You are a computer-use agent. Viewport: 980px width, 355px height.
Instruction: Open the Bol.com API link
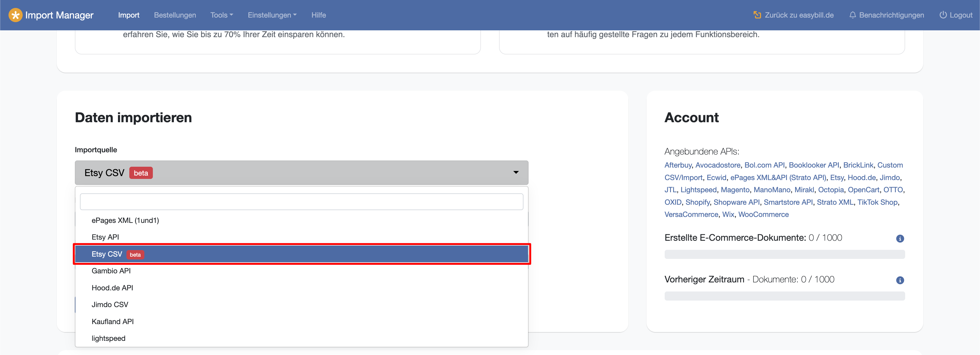(765, 165)
